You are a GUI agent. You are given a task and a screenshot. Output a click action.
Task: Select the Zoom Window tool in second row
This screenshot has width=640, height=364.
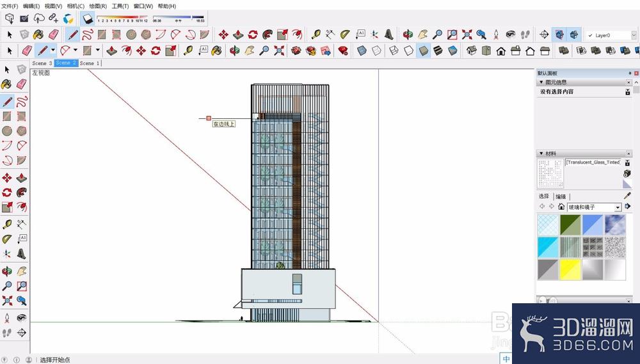[452, 35]
